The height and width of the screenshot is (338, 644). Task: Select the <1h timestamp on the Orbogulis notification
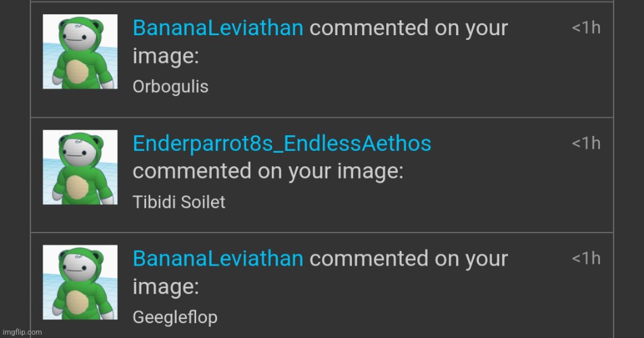pos(586,28)
